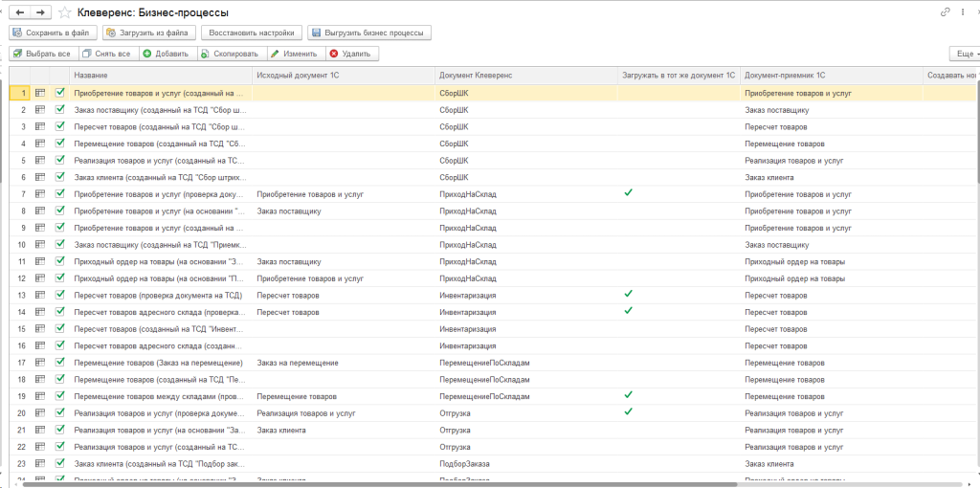This screenshot has width=980, height=488.
Task: Click the forward navigation arrow
Action: point(40,11)
